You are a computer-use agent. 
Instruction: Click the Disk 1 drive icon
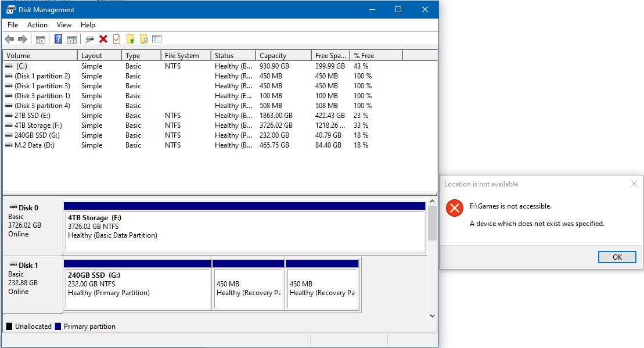[13, 264]
